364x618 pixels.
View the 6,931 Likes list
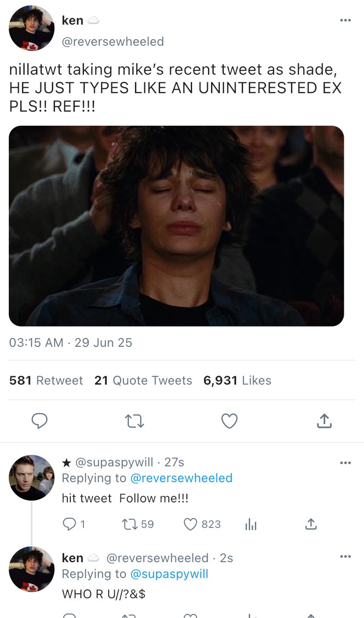coord(237,380)
